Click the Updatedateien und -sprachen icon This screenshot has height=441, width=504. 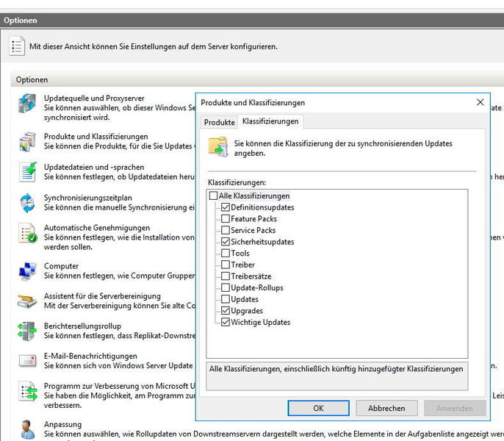[28, 172]
